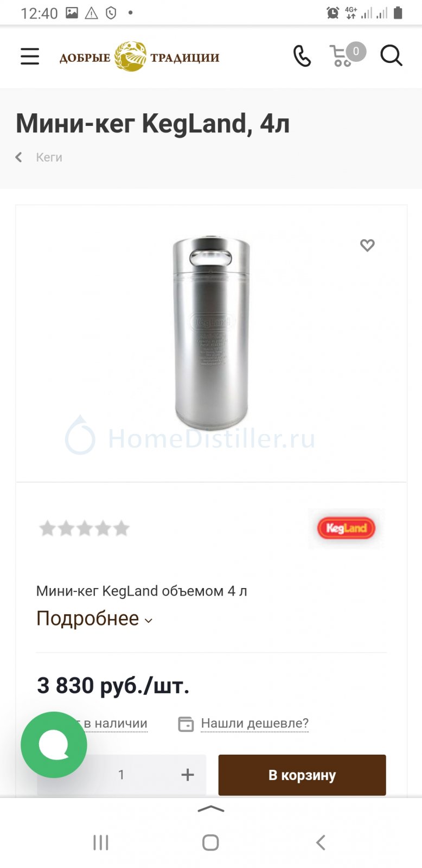Add item with В корзину button

click(x=302, y=775)
